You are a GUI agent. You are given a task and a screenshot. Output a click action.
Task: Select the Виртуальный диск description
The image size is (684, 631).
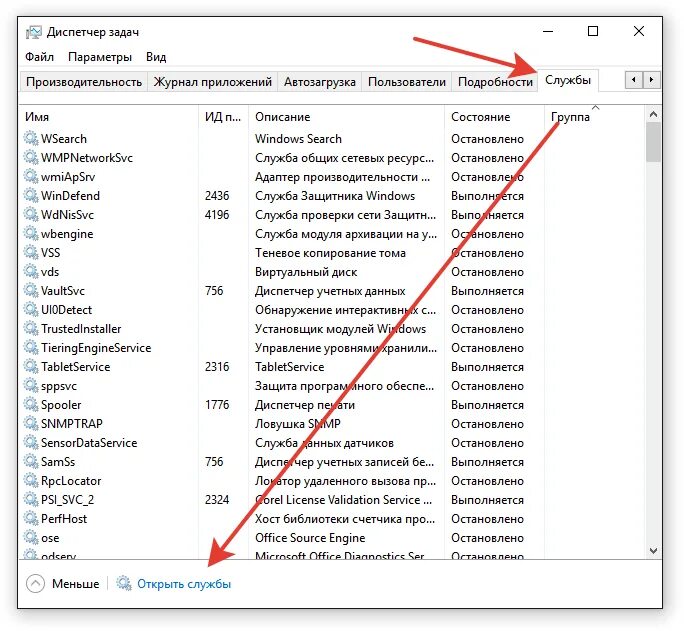point(306,272)
